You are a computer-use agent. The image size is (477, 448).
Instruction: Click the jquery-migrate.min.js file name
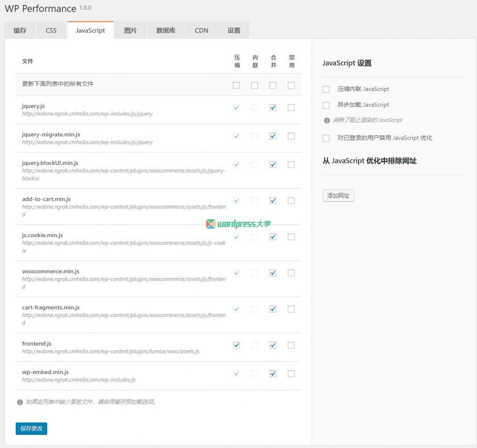51,135
